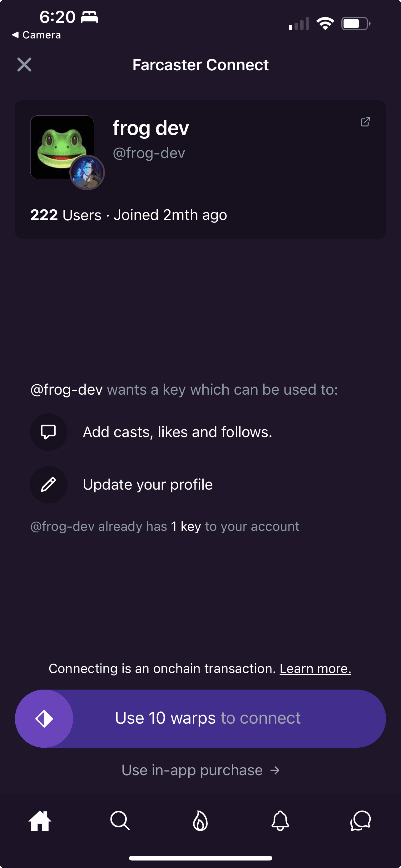Open the Learn more link

(315, 669)
